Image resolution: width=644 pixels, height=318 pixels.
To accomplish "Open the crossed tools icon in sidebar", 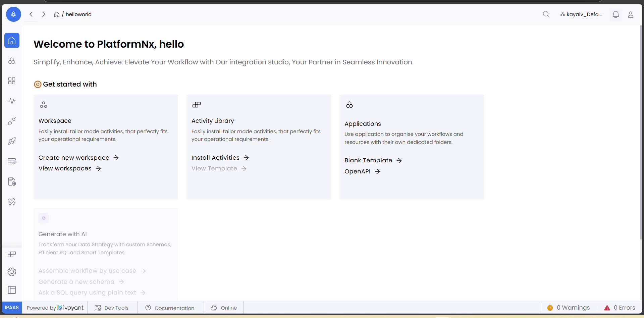I will pos(12,202).
